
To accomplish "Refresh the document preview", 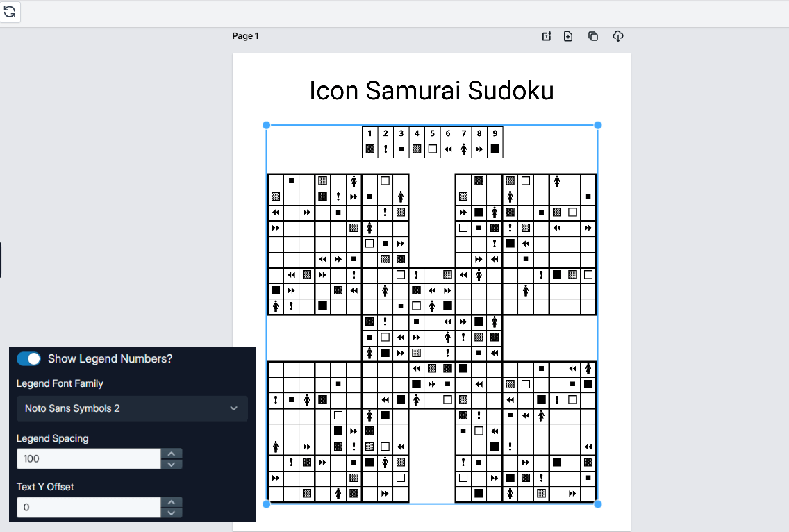I will [x=10, y=12].
